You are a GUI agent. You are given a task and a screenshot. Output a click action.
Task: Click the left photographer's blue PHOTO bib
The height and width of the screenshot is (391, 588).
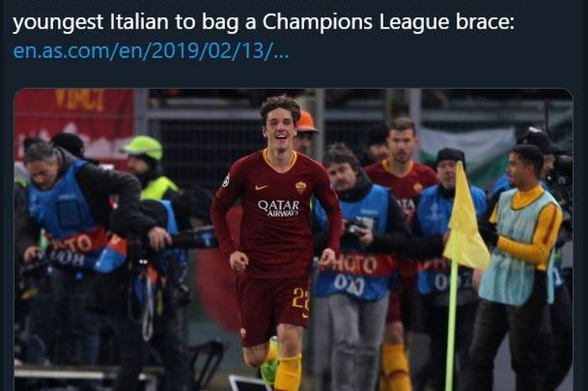pyautogui.click(x=75, y=216)
